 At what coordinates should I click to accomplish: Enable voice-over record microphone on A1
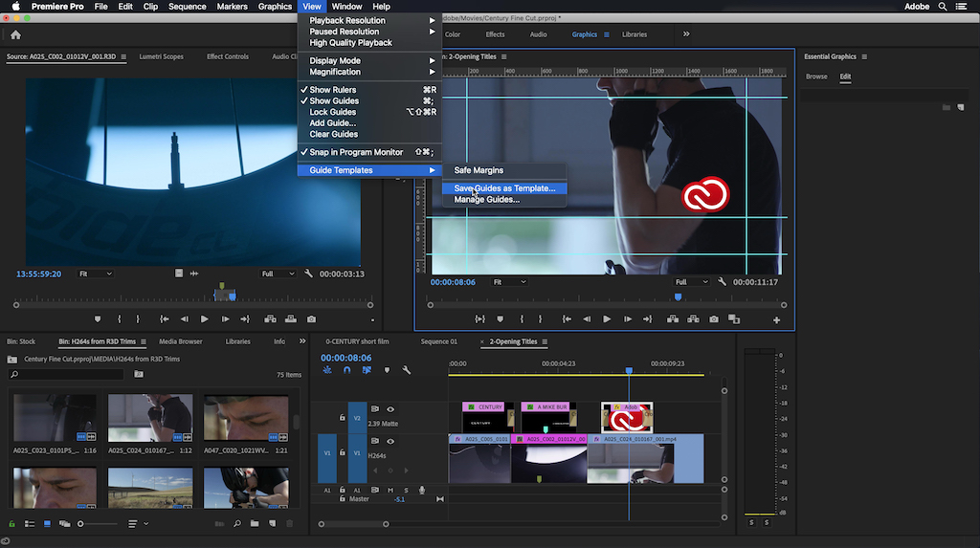click(x=421, y=490)
